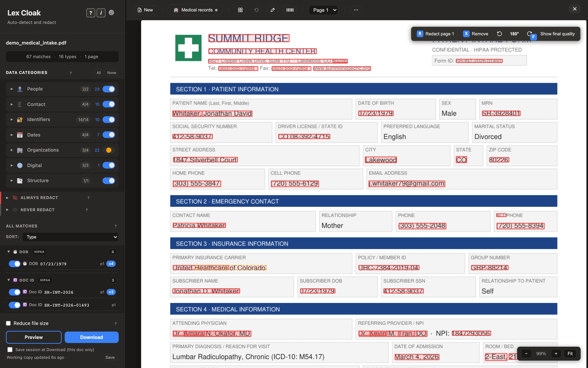
Task: Click All Matches help question mark
Action: coord(116,226)
